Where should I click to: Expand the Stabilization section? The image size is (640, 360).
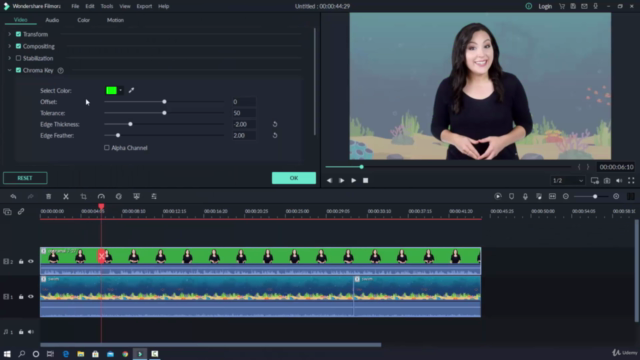(x=9, y=58)
